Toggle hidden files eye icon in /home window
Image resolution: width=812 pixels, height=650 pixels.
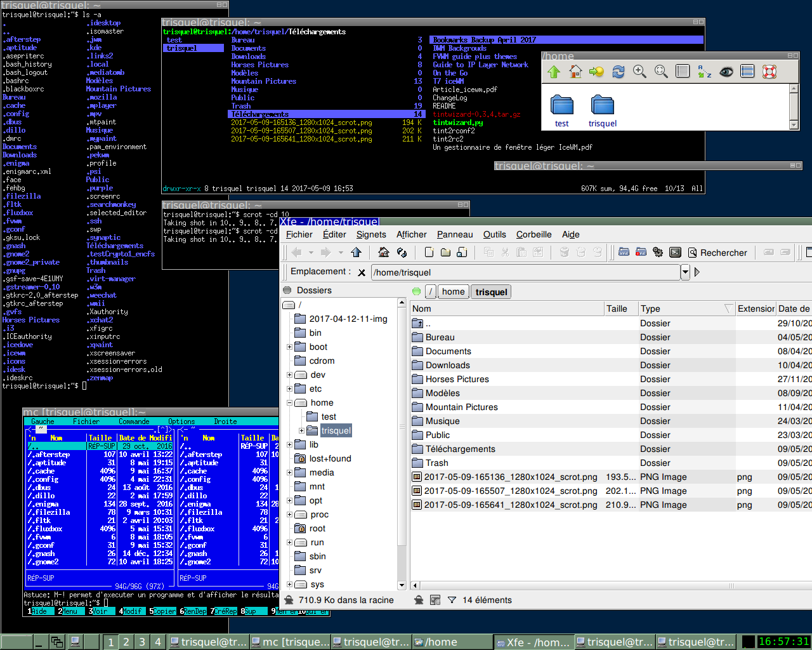726,72
